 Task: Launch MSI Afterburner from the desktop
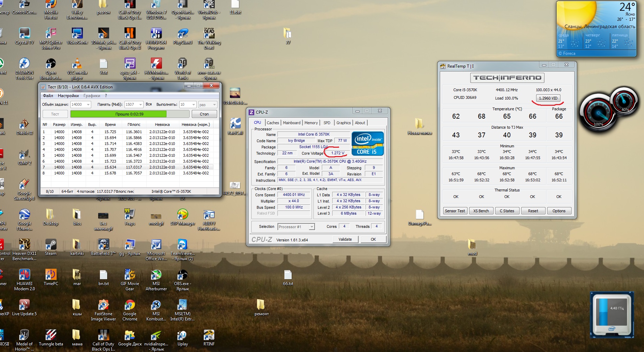coord(156,275)
